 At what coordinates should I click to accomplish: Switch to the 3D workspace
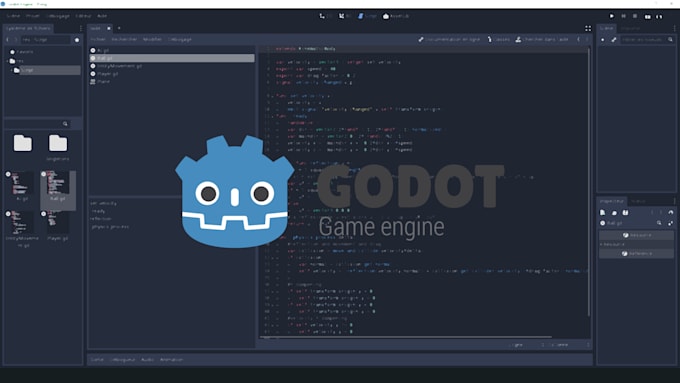tap(345, 16)
